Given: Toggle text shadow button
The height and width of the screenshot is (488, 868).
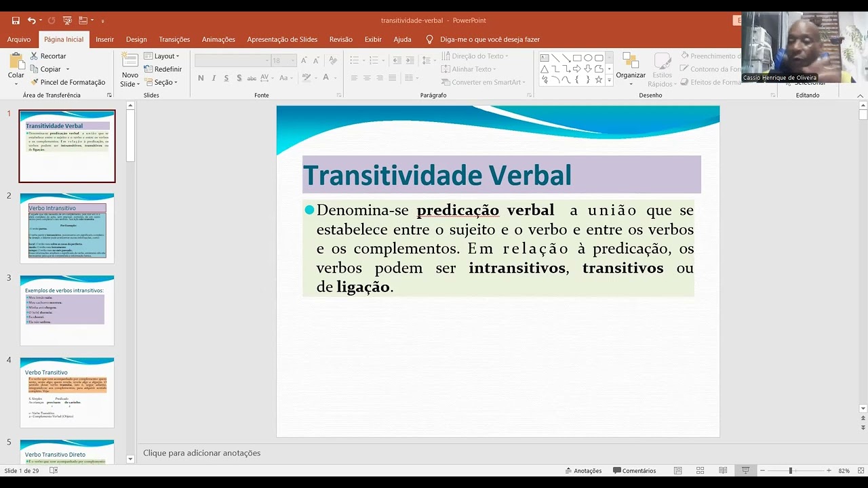Looking at the screenshot, I should click(x=239, y=78).
